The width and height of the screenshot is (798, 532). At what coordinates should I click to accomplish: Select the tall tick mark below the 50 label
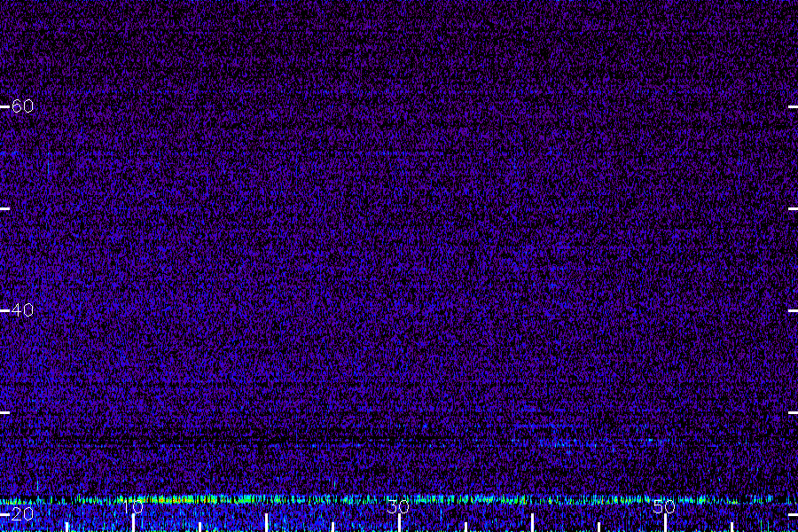tap(665, 523)
